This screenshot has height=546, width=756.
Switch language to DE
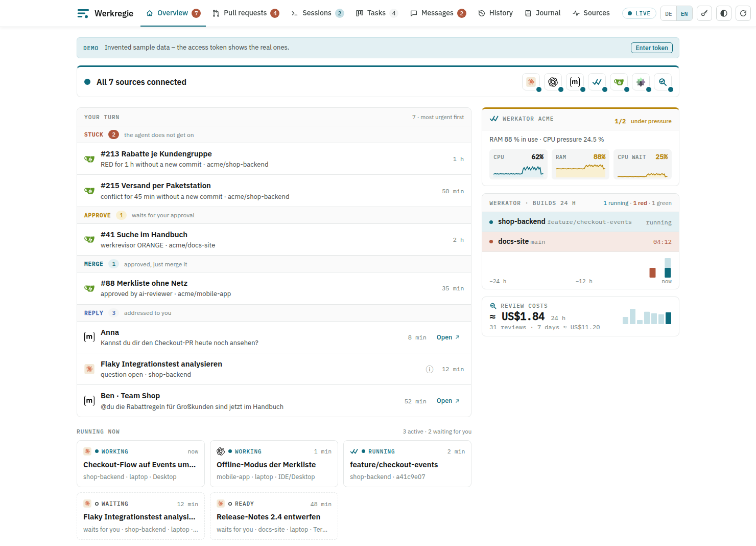click(669, 13)
